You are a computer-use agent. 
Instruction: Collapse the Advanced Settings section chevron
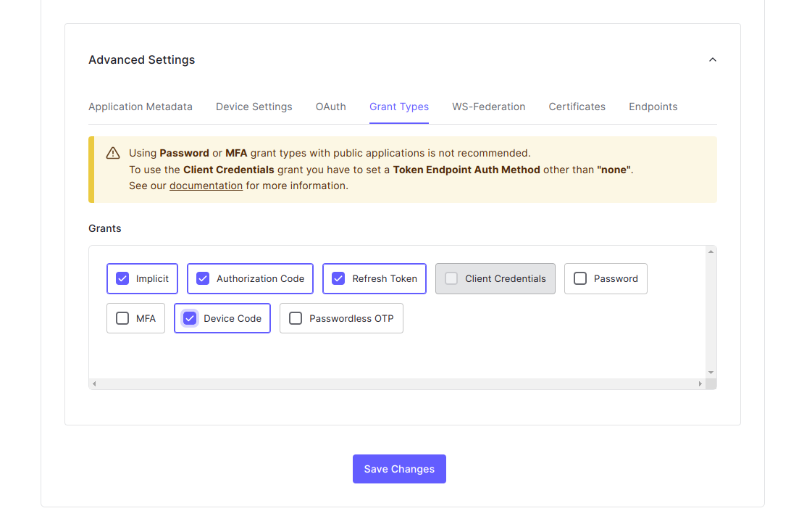tap(712, 59)
